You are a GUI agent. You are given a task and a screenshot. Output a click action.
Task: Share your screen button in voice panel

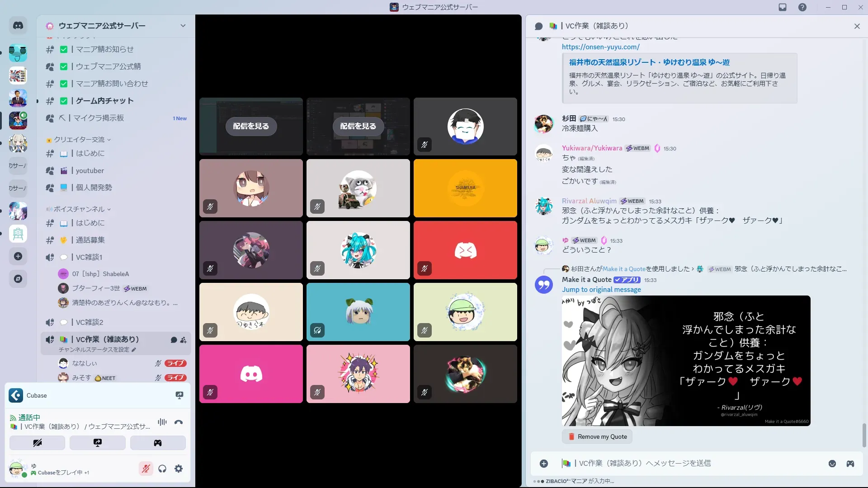pos(98,443)
